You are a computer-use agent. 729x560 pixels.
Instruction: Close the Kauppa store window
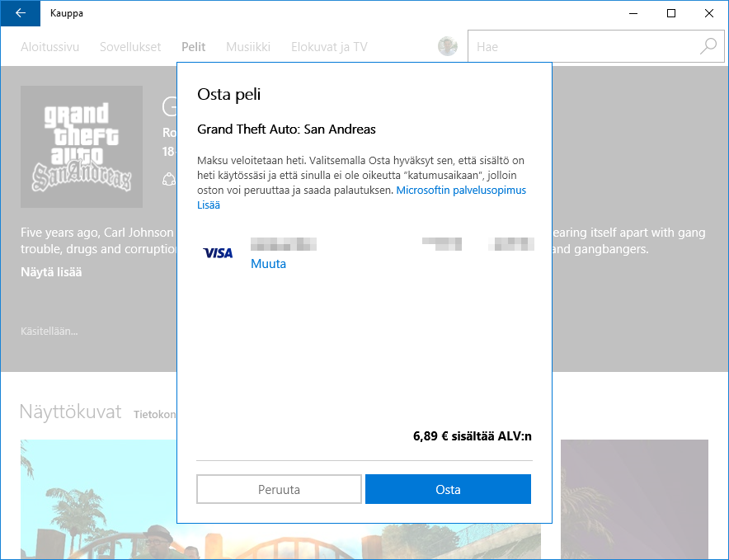click(709, 13)
